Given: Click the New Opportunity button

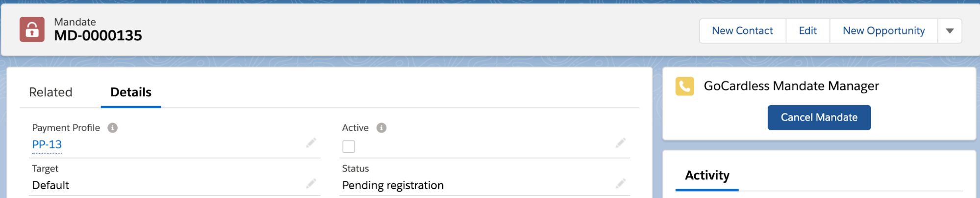Looking at the screenshot, I should [x=883, y=31].
